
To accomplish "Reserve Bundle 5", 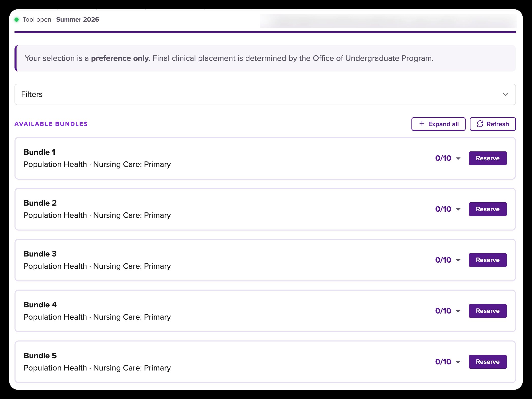I will (x=487, y=362).
